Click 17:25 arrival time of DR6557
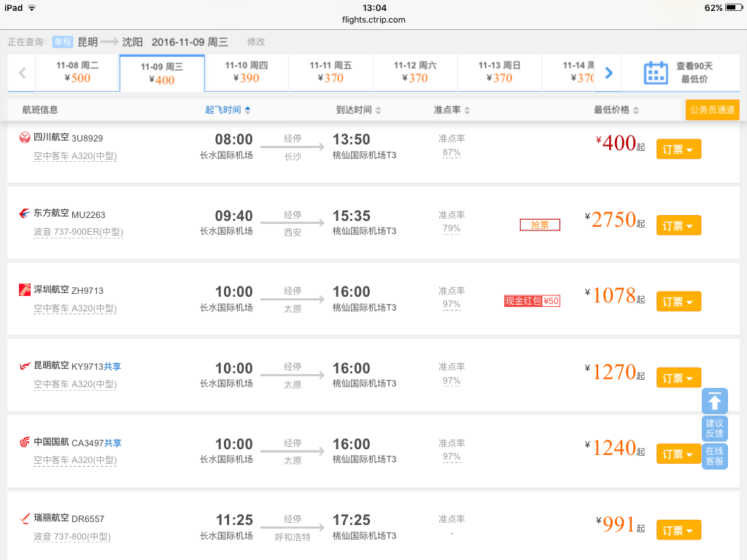 352,520
